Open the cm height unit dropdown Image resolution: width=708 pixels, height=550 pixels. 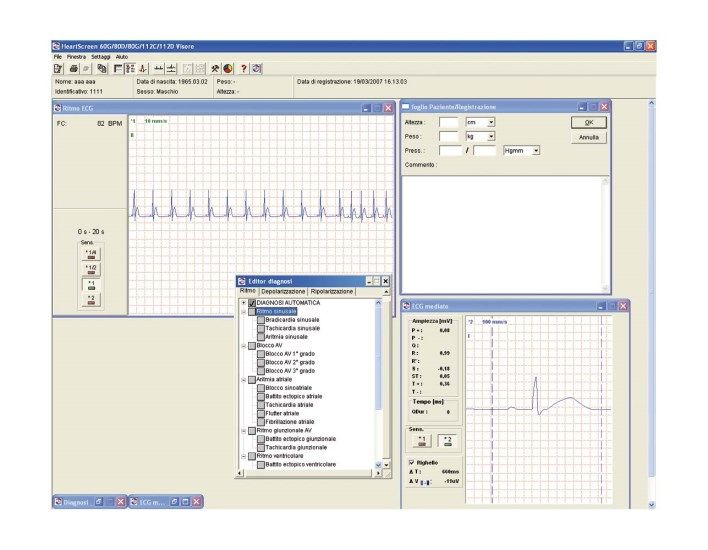coord(491,122)
